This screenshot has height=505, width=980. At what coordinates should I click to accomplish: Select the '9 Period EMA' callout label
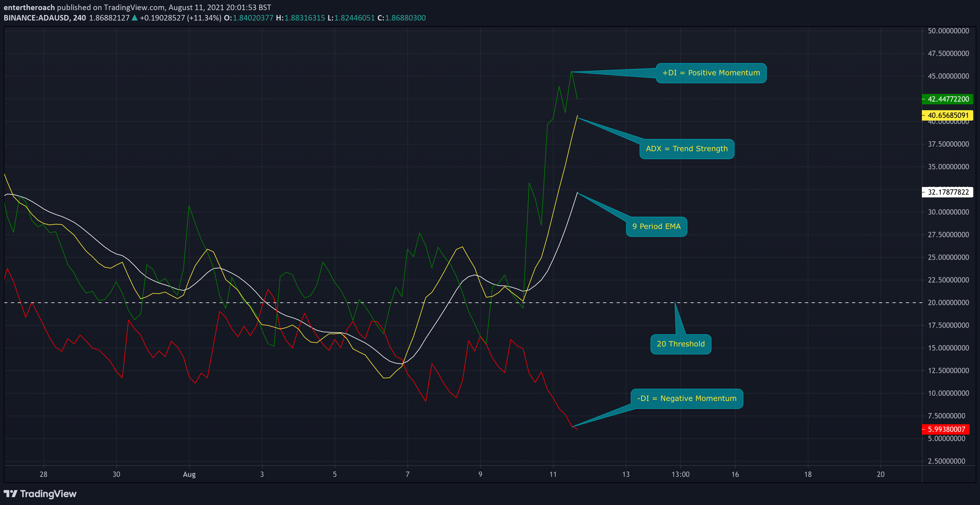click(x=656, y=226)
